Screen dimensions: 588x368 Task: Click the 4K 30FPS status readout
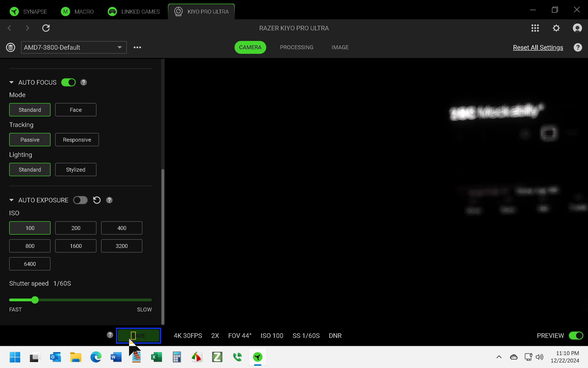pyautogui.click(x=188, y=336)
